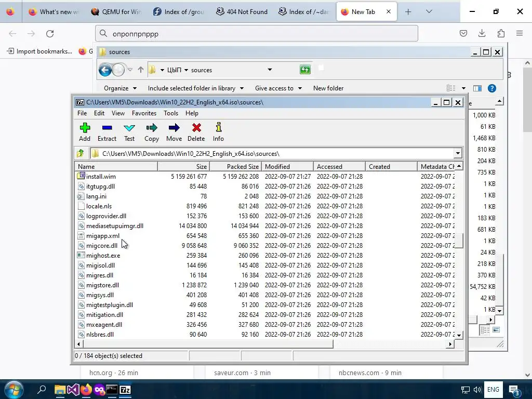Run the Test archive tool
Viewport: 532px width, 399px height.
[x=129, y=132]
